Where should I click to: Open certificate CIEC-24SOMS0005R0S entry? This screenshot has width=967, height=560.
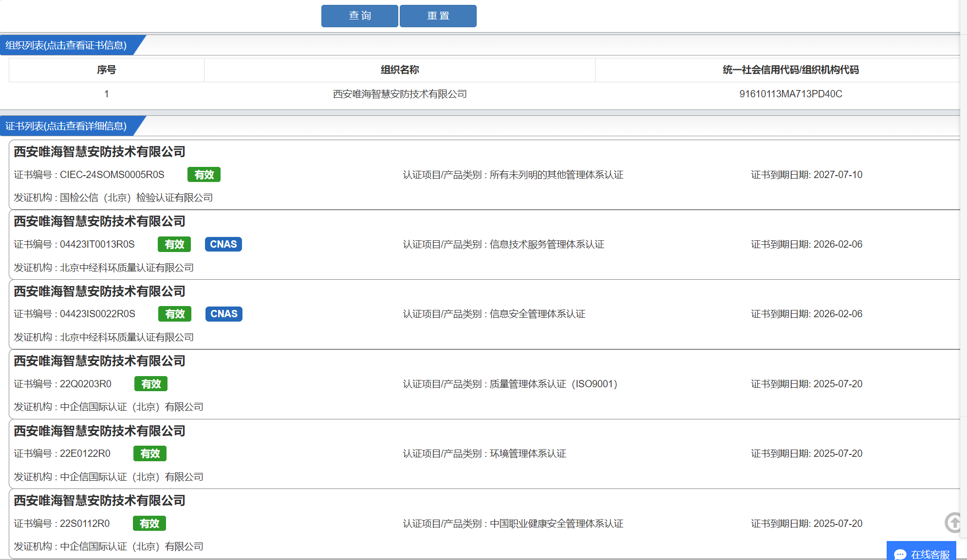click(484, 175)
